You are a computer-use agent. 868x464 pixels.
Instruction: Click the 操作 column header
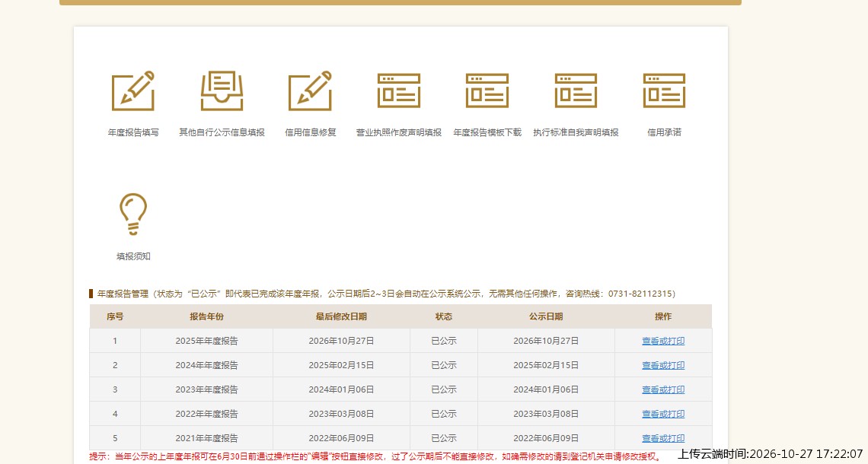point(663,316)
